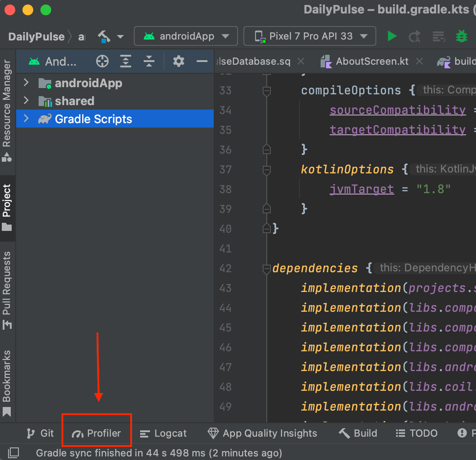
Task: Hide the project panel with minus icon
Action: click(x=202, y=62)
